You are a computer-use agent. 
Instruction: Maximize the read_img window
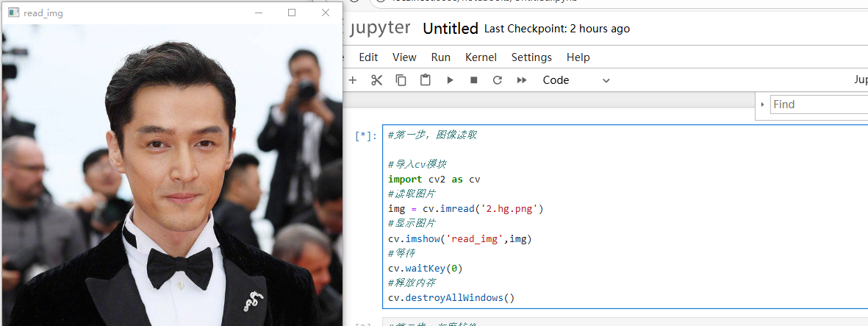tap(292, 13)
